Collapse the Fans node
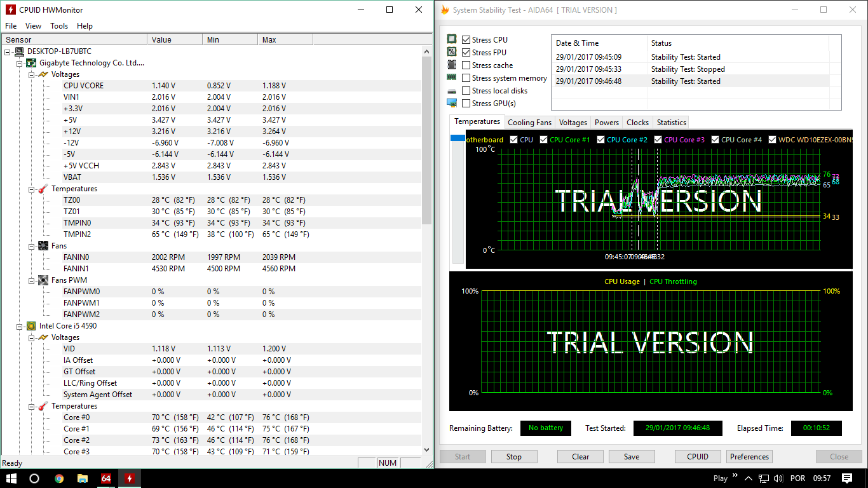The image size is (868, 488). [x=32, y=246]
